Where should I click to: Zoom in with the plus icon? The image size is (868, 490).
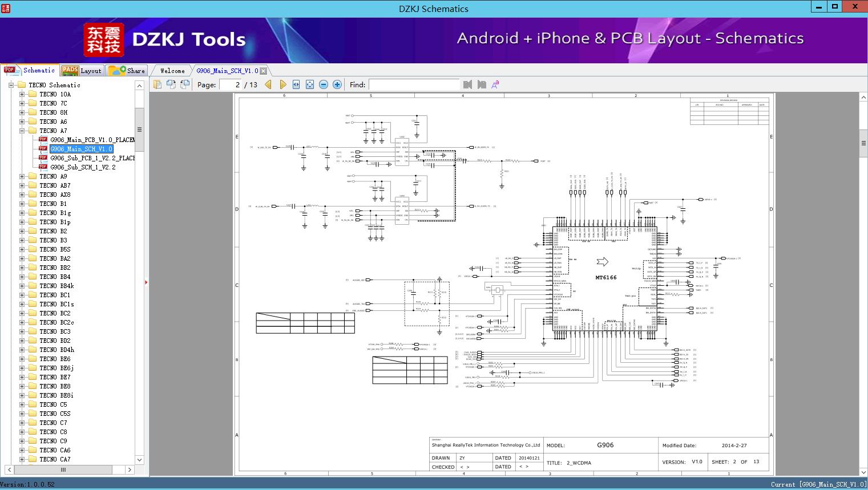(337, 84)
